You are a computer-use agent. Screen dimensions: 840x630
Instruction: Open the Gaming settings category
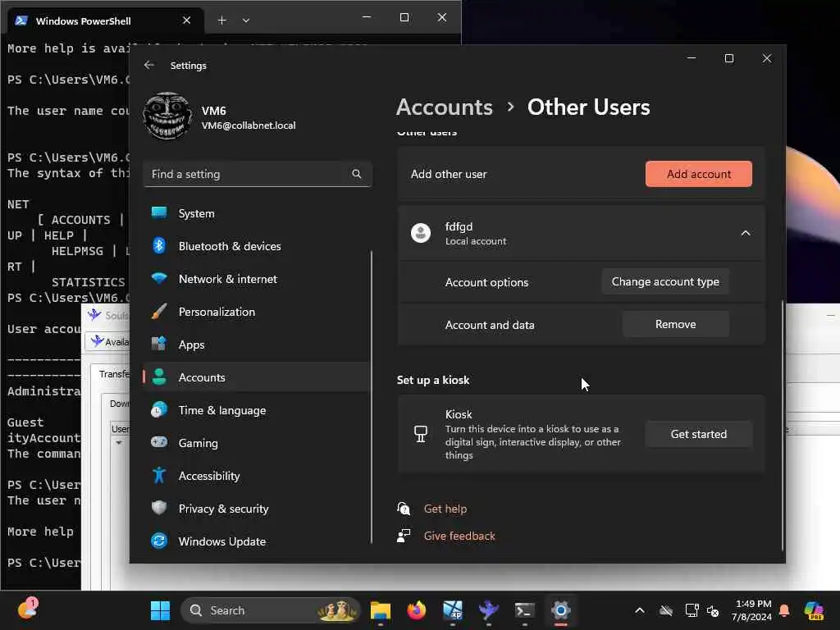coord(257,443)
